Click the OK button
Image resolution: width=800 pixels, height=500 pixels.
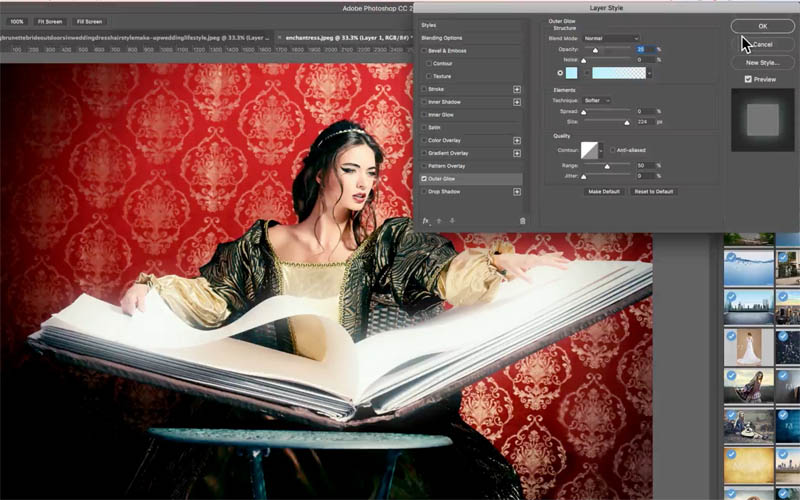762,26
